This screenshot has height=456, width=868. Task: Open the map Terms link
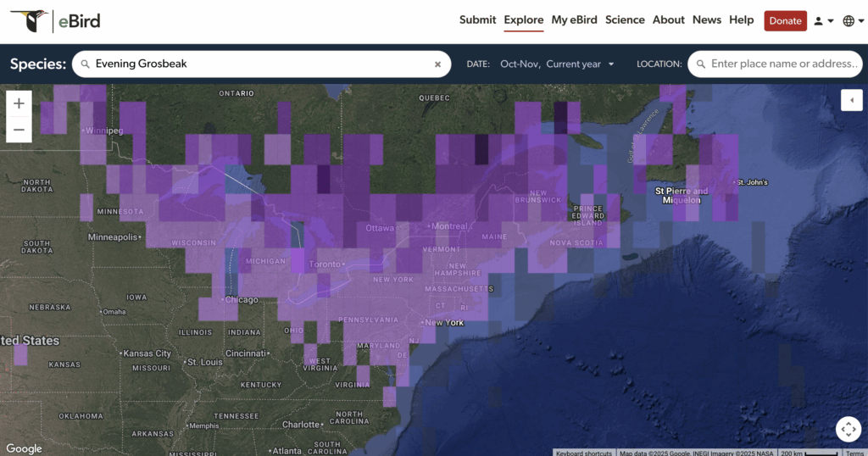854,453
